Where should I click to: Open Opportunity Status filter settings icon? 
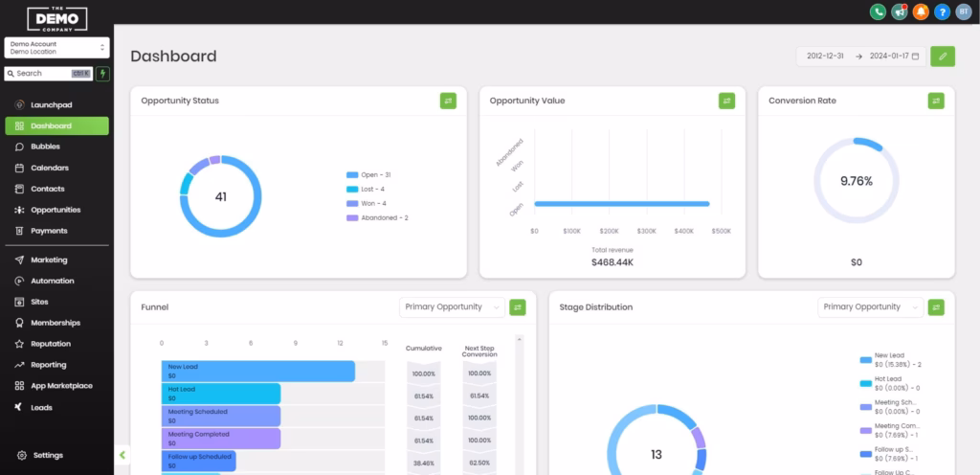[x=448, y=101]
